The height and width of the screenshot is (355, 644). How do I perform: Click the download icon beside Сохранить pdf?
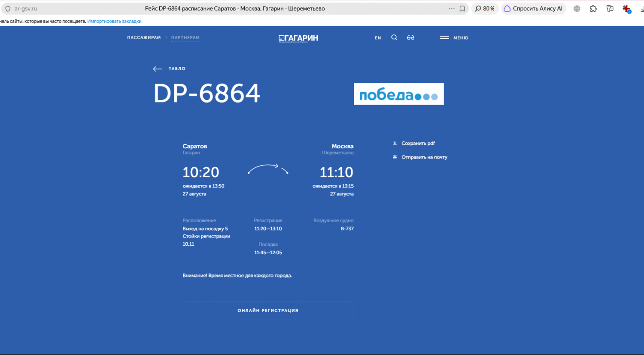pyautogui.click(x=395, y=143)
